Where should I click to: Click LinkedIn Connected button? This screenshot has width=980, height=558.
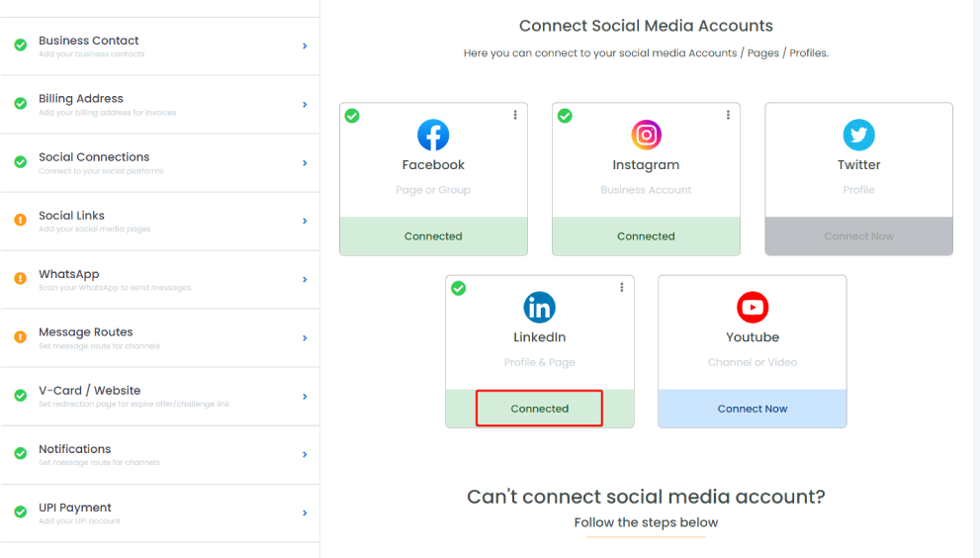(x=539, y=409)
